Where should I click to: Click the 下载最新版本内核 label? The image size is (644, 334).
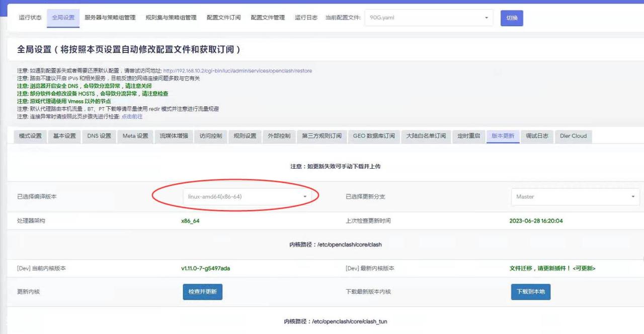(x=368, y=292)
